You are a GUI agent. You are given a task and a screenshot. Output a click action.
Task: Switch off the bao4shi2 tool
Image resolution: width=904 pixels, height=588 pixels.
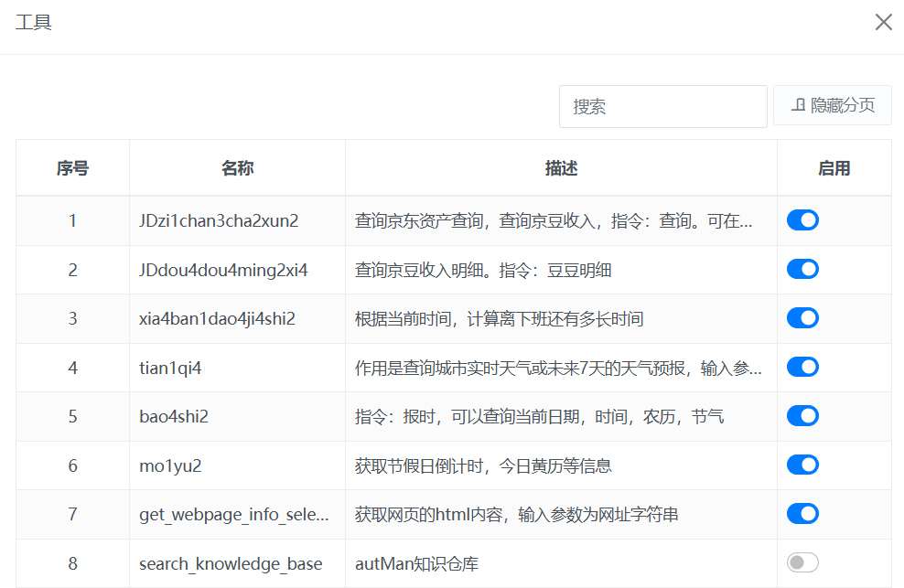[802, 416]
